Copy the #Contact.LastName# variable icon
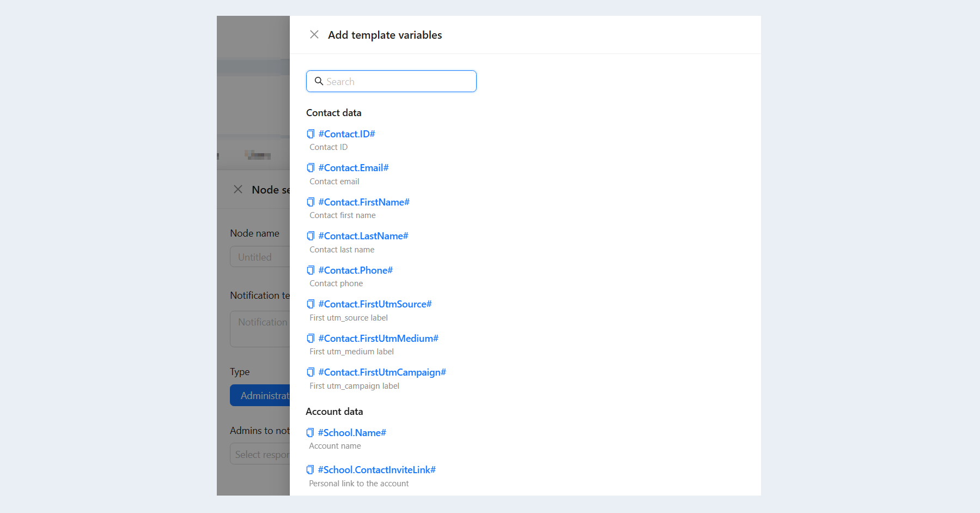Screen dimensions: 980x513 (x=311, y=236)
